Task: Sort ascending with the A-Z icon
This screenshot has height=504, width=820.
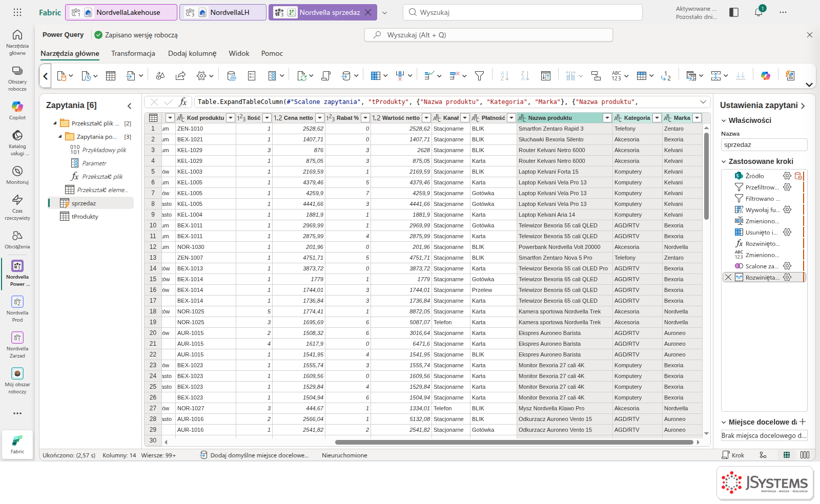Action: pos(504,76)
